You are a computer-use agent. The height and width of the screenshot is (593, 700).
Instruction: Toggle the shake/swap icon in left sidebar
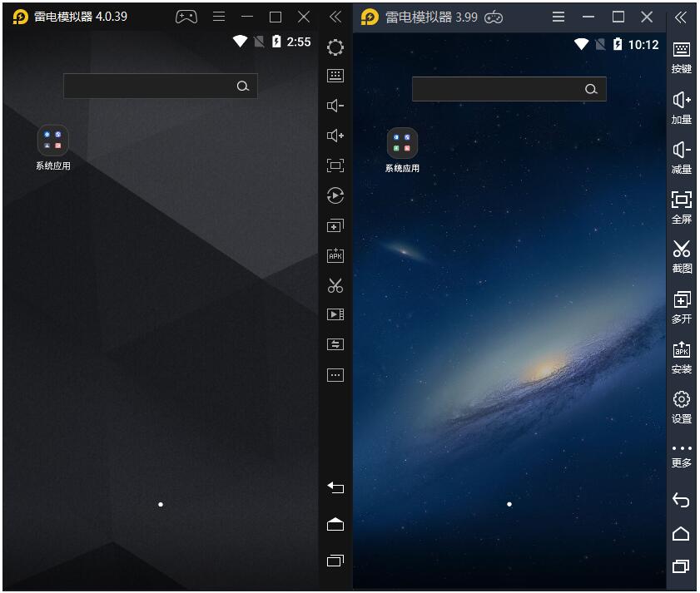(x=335, y=344)
